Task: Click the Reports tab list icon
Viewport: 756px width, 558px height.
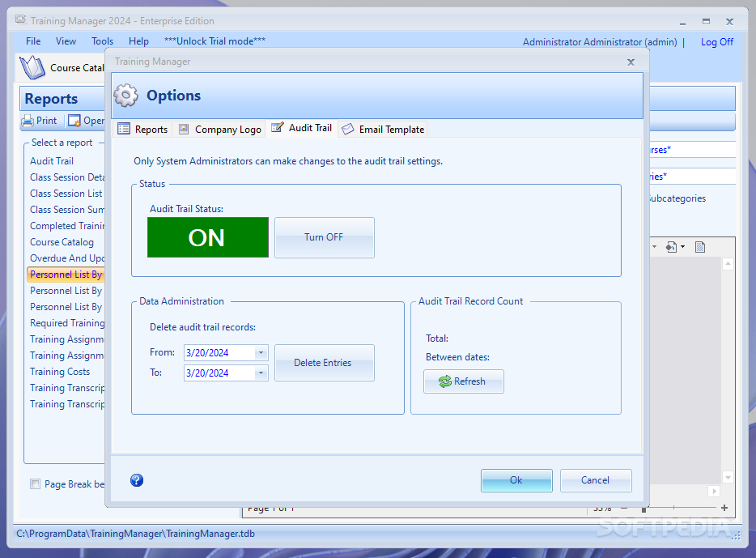Action: pos(124,129)
